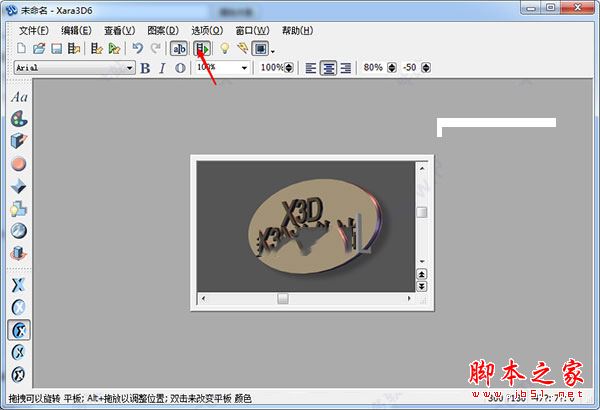This screenshot has height=410, width=600.
Task: Click the horizontal scrollbar left arrow
Action: pos(203,298)
